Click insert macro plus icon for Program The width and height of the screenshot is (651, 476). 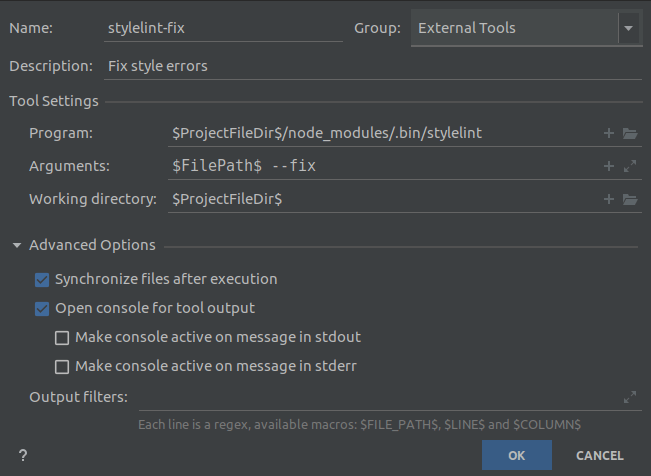coord(608,133)
